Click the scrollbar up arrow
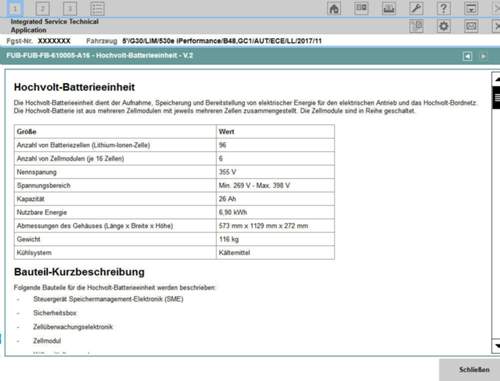This screenshot has height=381, width=500. pyautogui.click(x=497, y=79)
